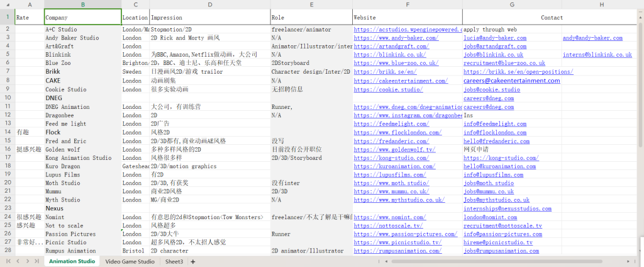644x267 pixels.
Task: Click careers@cakeentertainment.com email link
Action: tap(512, 81)
